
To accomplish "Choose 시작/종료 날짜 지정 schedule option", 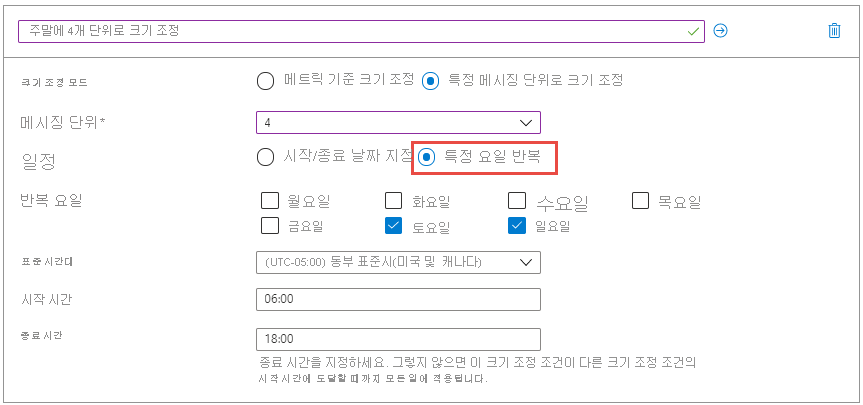I will [x=265, y=156].
